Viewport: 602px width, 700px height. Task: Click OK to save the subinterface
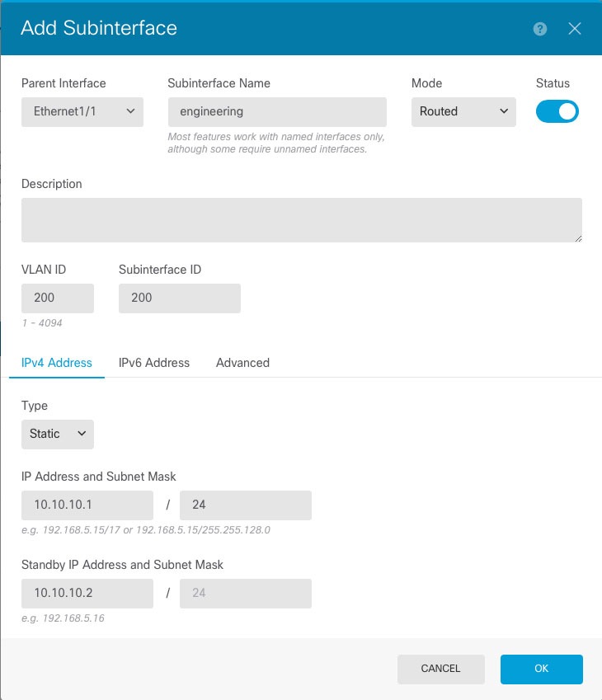tap(541, 669)
